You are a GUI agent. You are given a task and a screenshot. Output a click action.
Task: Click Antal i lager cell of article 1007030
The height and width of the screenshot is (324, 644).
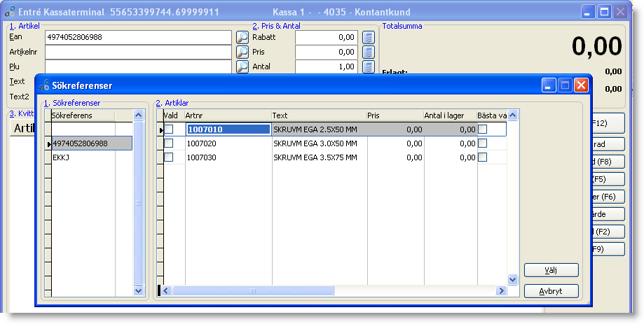(451, 157)
